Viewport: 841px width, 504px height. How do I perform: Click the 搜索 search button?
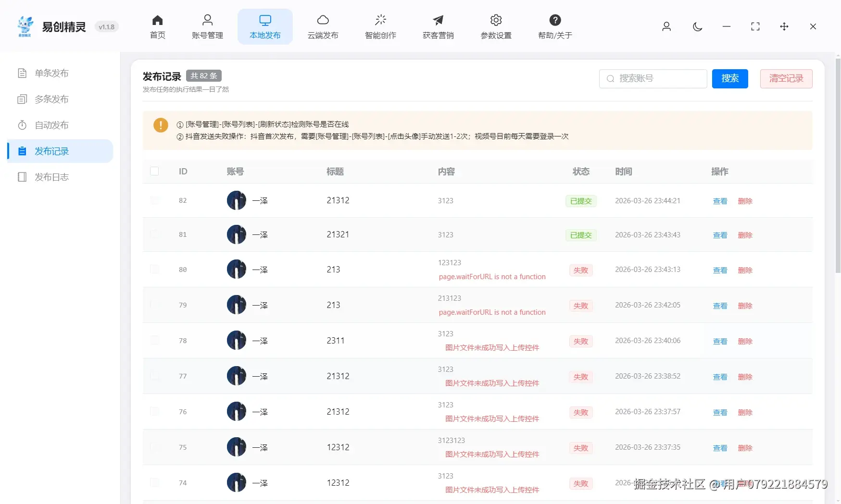[729, 78]
